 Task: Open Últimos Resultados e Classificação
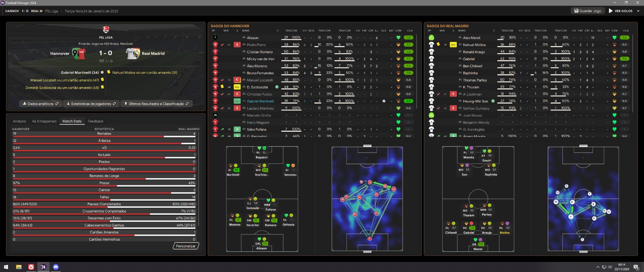pos(156,104)
